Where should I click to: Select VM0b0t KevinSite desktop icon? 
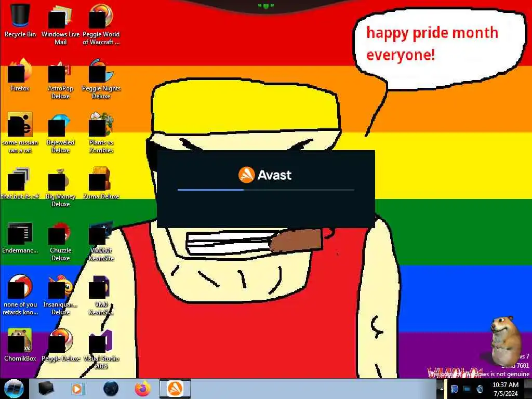tap(101, 241)
